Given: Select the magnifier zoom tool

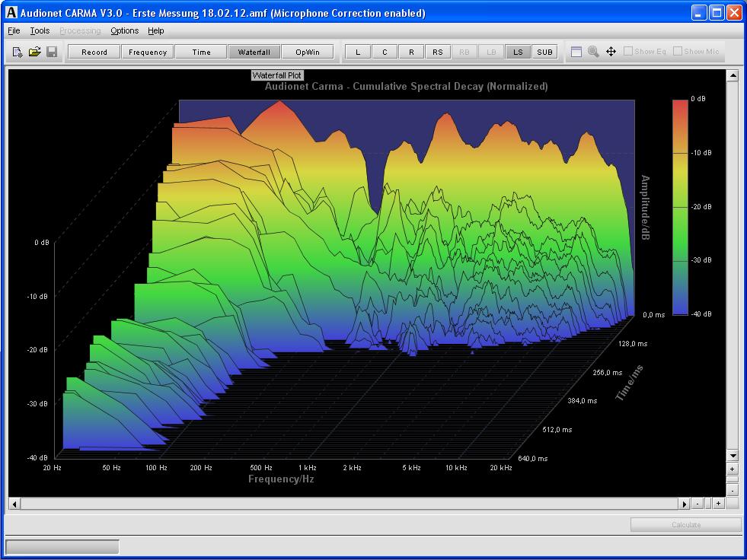Looking at the screenshot, I should click(593, 52).
